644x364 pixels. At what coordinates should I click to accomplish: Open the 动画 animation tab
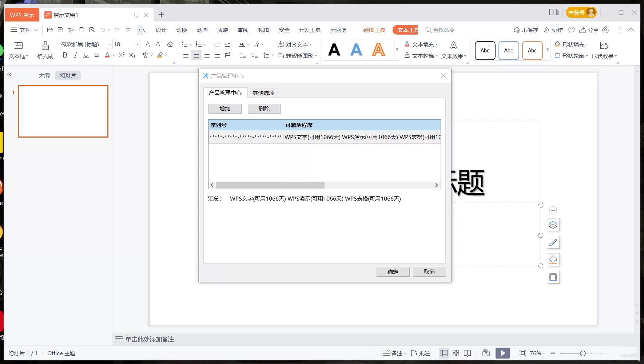(202, 30)
